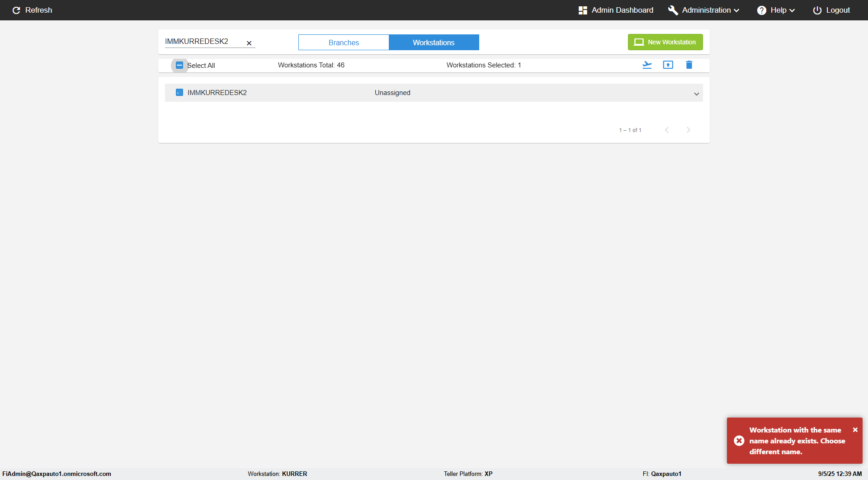This screenshot has width=868, height=480.
Task: Open the Admin Dashboard
Action: click(x=616, y=10)
